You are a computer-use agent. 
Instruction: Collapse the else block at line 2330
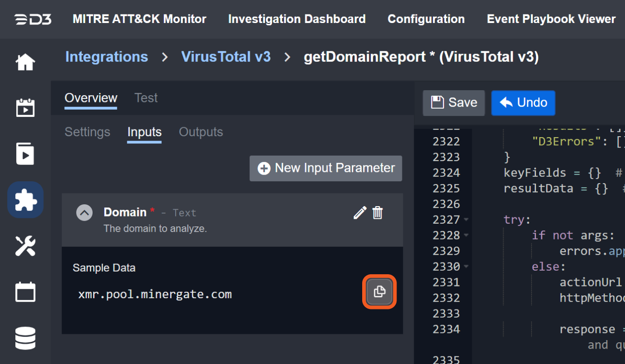click(x=466, y=267)
